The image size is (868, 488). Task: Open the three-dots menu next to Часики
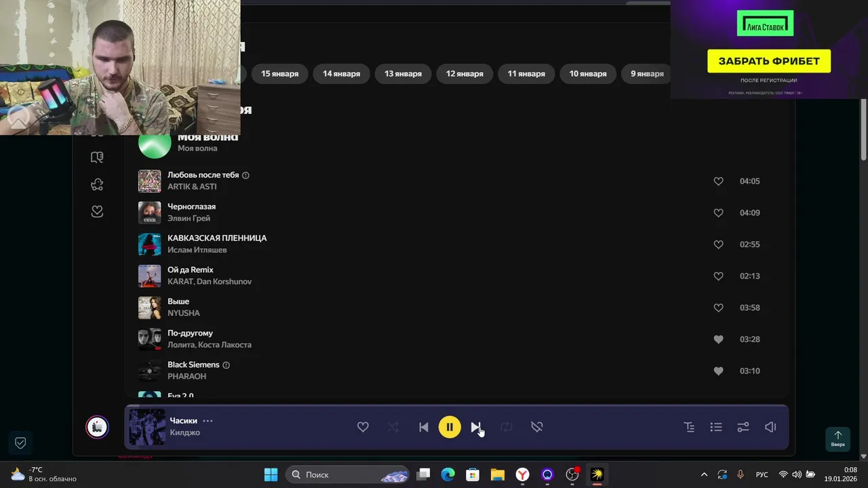(x=208, y=421)
